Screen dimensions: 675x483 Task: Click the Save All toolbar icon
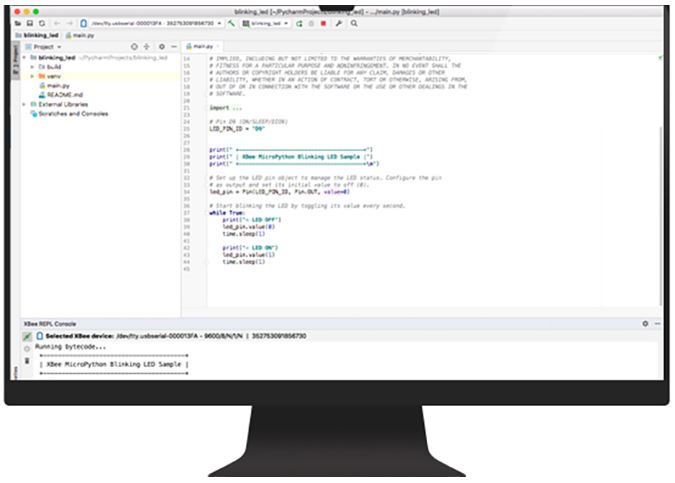pos(30,23)
